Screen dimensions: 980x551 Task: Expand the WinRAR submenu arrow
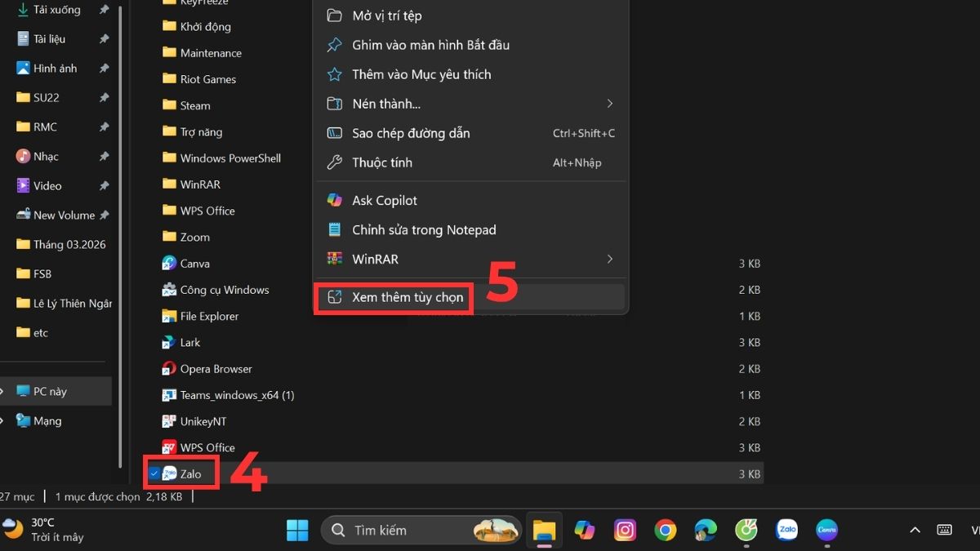[x=609, y=259]
